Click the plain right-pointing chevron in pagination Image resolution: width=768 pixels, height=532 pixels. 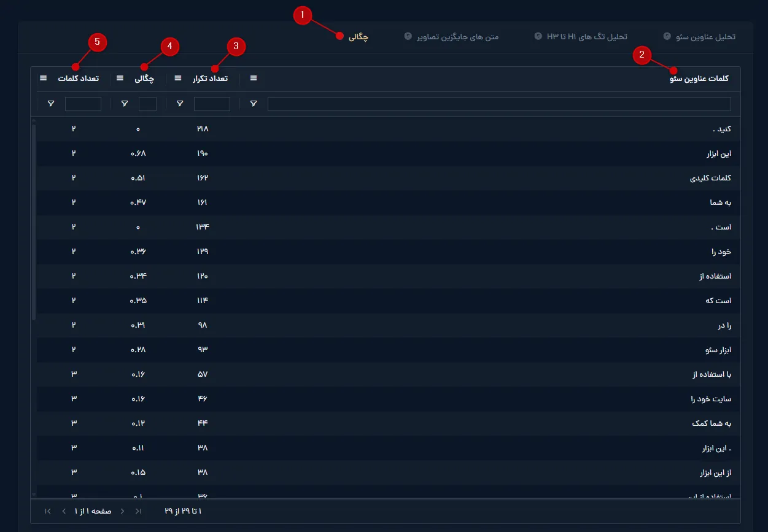pos(123,511)
